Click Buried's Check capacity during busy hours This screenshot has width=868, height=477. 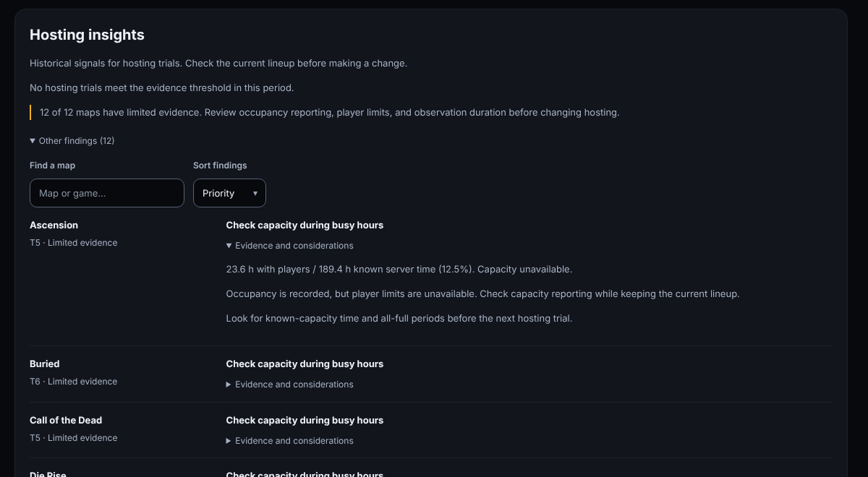(x=305, y=364)
